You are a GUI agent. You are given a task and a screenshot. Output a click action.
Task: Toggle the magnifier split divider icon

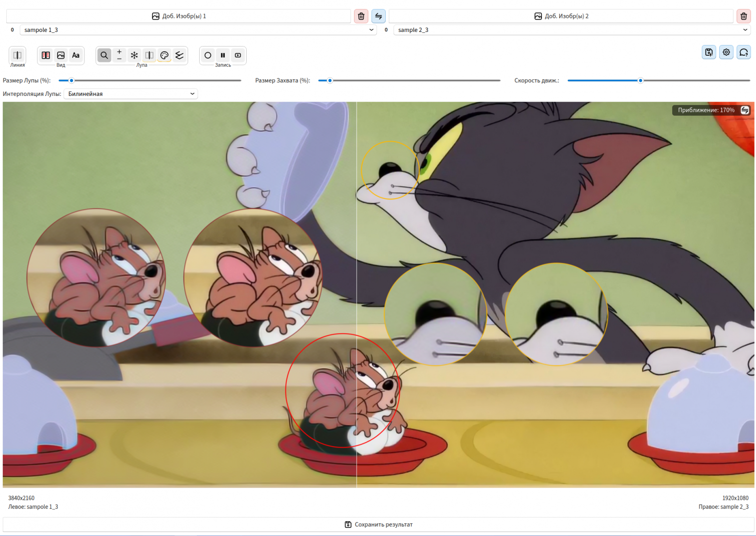click(x=149, y=55)
